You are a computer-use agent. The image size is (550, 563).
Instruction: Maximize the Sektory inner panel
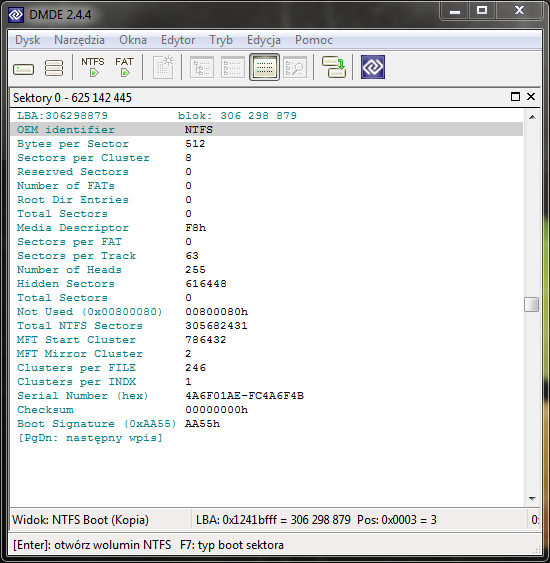point(515,97)
